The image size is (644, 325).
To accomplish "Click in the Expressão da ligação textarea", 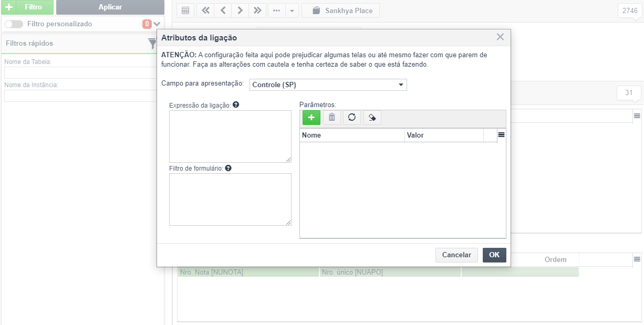I will point(230,137).
